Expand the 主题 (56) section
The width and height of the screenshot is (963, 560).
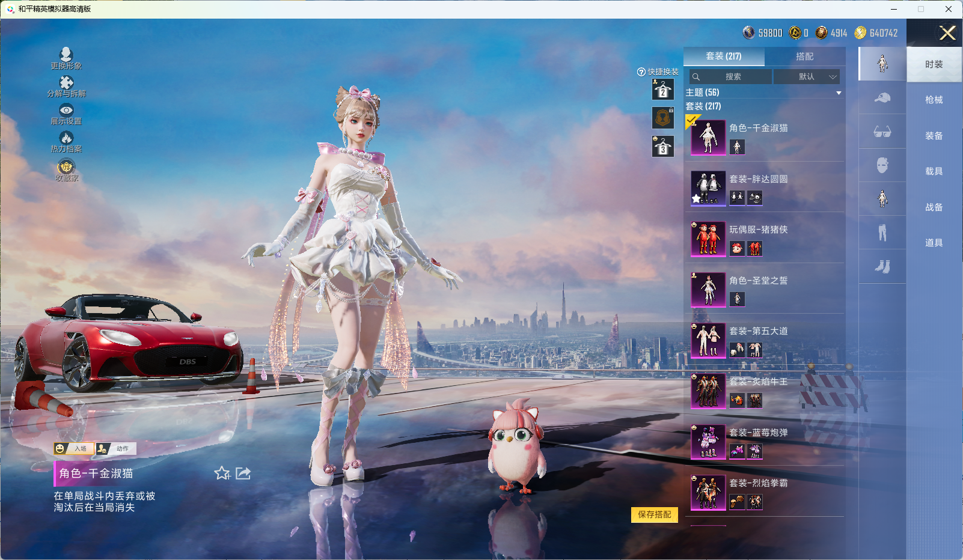[839, 93]
